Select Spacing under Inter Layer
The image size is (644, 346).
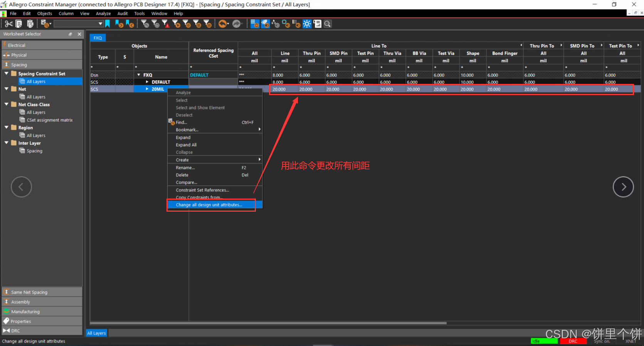click(34, 151)
